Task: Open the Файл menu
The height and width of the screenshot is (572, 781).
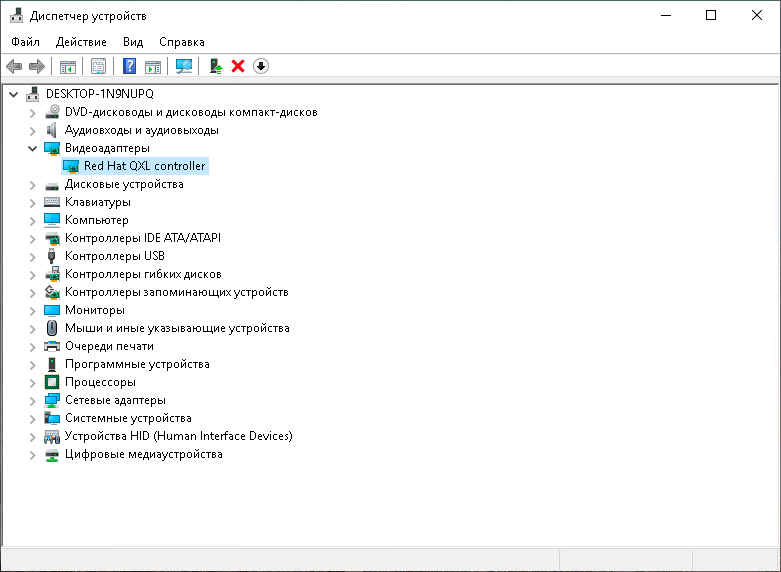Action: pos(25,42)
